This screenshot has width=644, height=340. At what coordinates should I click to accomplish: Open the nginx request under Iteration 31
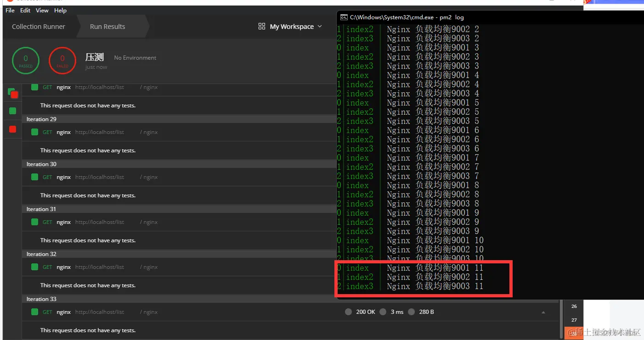click(64, 222)
